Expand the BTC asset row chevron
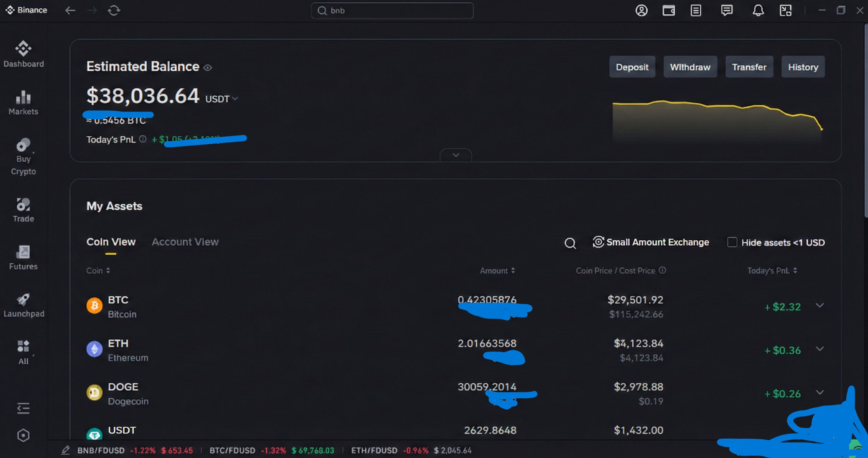This screenshot has height=458, width=868. coord(820,305)
